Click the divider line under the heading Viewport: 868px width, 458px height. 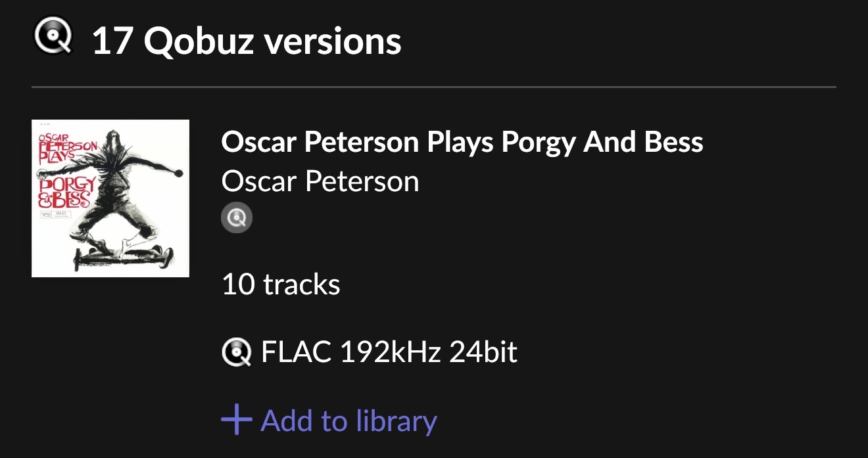434,87
